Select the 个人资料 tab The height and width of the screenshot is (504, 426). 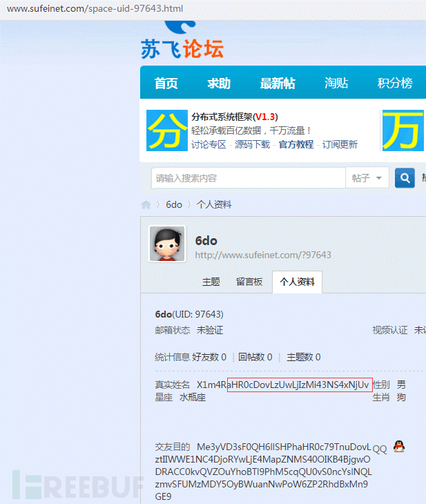[x=297, y=282]
